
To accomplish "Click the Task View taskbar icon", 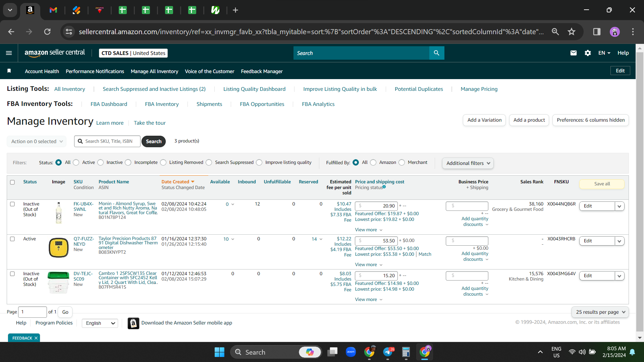I will tap(332, 352).
